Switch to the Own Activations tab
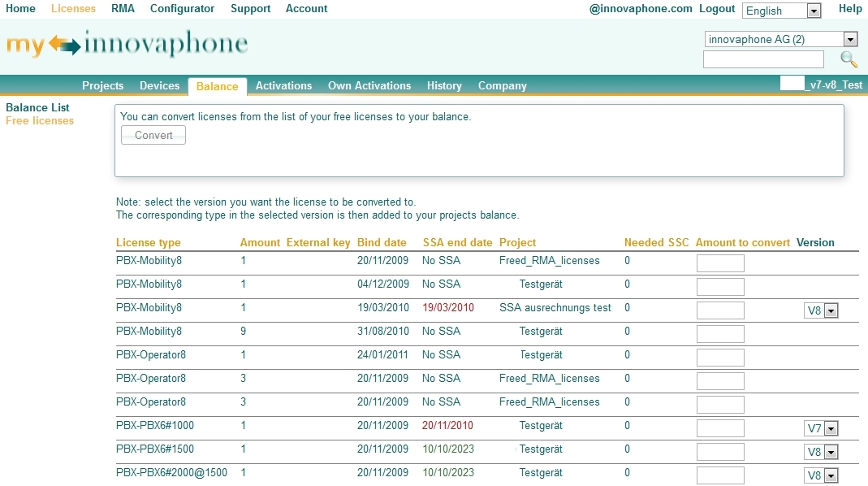 (369, 85)
